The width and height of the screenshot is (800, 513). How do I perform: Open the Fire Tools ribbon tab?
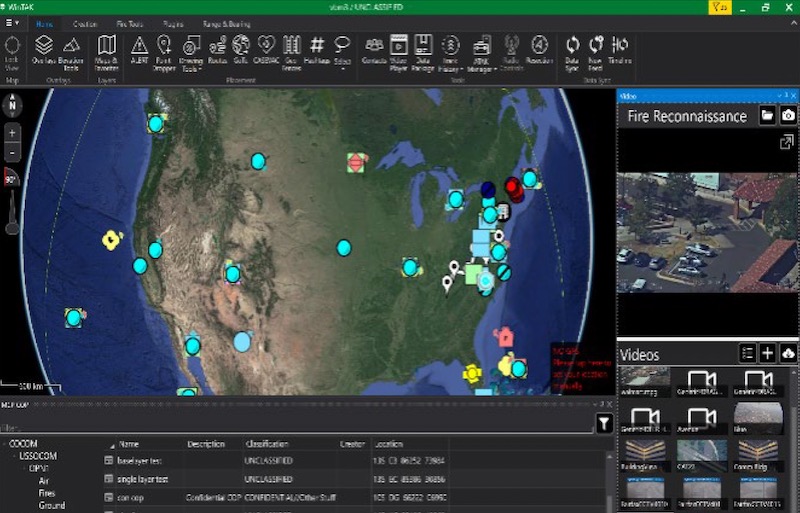tap(130, 24)
